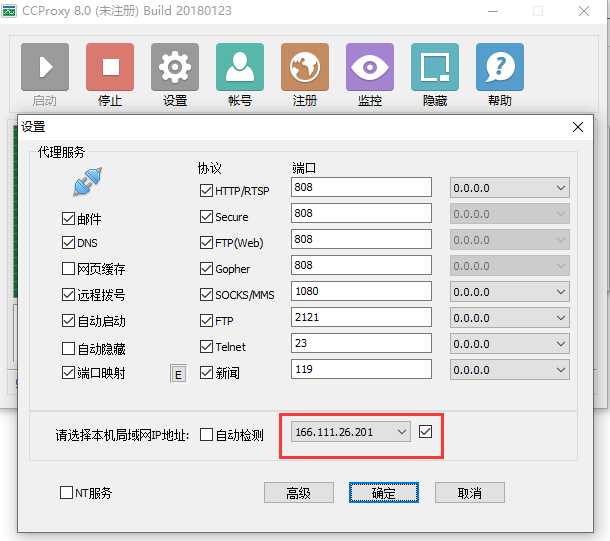The width and height of the screenshot is (610, 541).
Task: Click the HTTP/RTSP port field
Action: coord(361,187)
